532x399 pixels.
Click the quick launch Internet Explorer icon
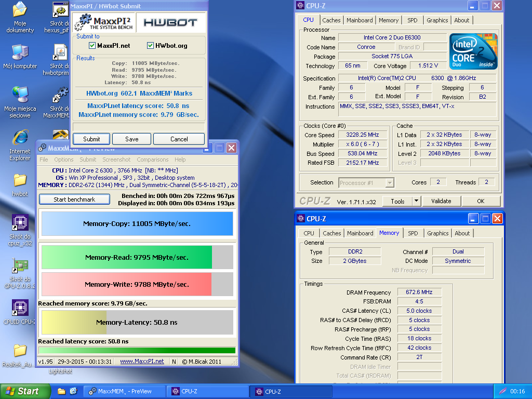[73, 391]
